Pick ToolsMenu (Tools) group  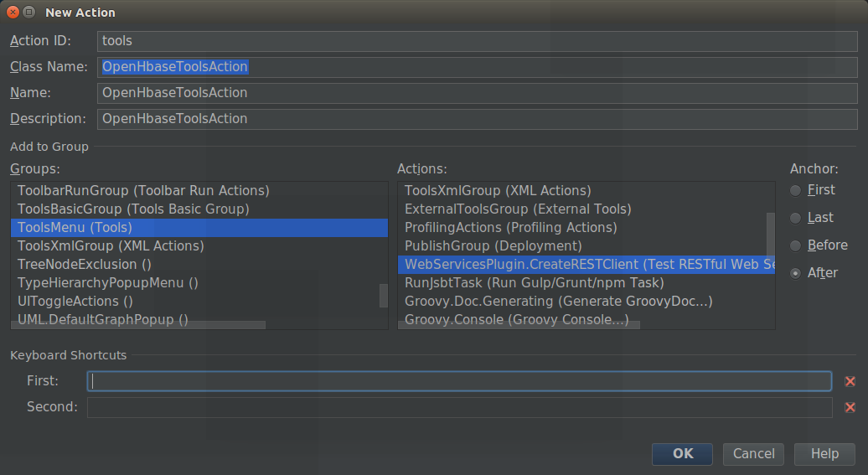(75, 227)
